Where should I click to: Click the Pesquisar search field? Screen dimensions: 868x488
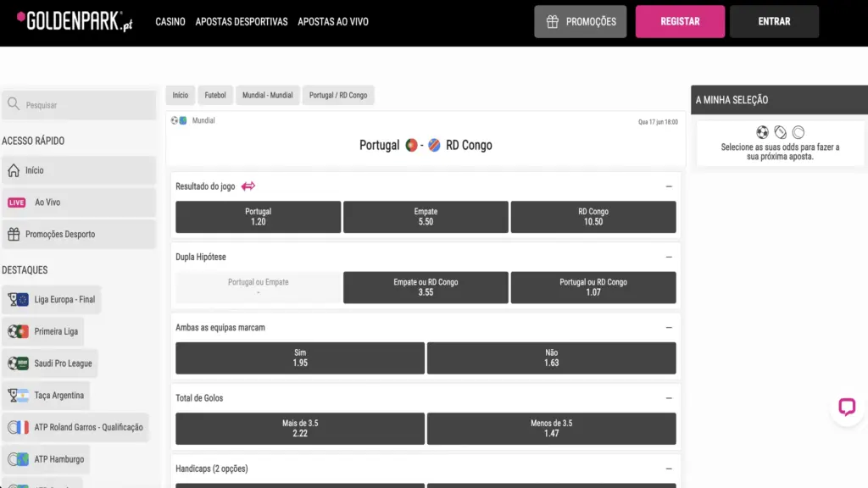point(79,105)
